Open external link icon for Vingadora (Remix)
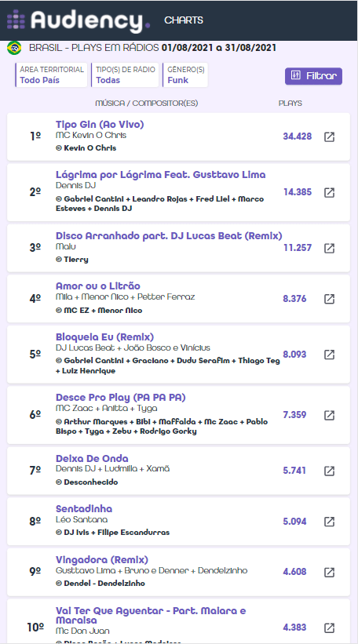Image resolution: width=358 pixels, height=644 pixels. coord(329,572)
